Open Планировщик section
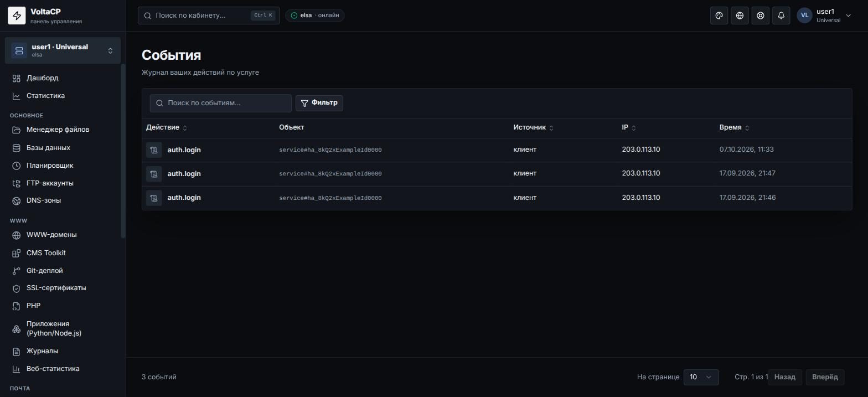This screenshot has width=868, height=397. pos(63,166)
